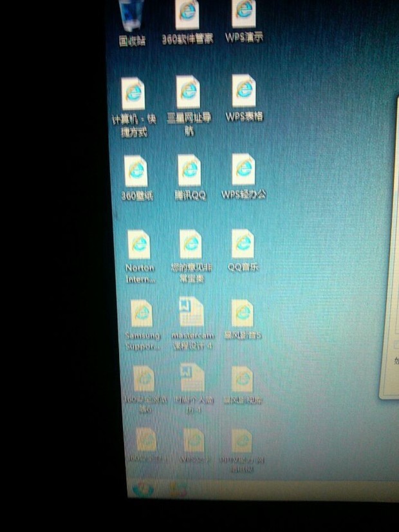Select the 计算机 - 快捷方式 shortcut

(133, 95)
